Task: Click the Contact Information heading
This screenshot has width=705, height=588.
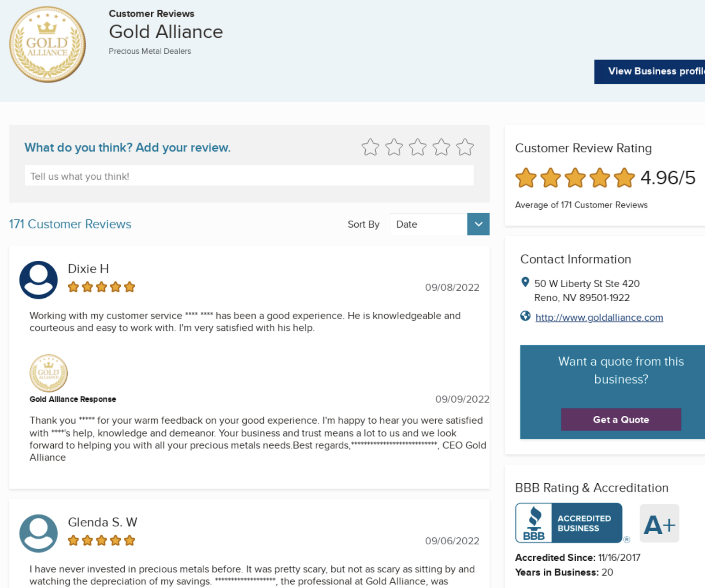Action: [575, 259]
